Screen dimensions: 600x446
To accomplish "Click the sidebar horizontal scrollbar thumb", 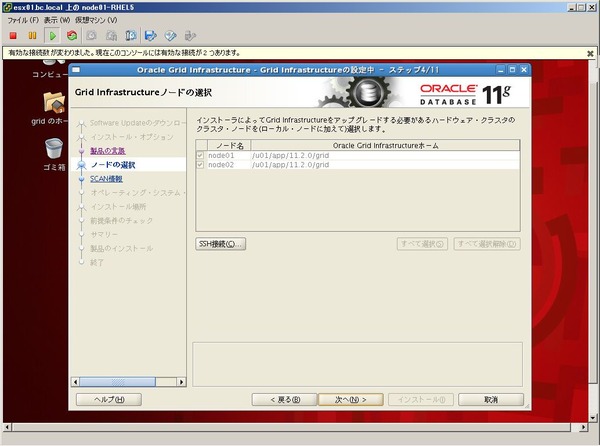I will [x=117, y=382].
